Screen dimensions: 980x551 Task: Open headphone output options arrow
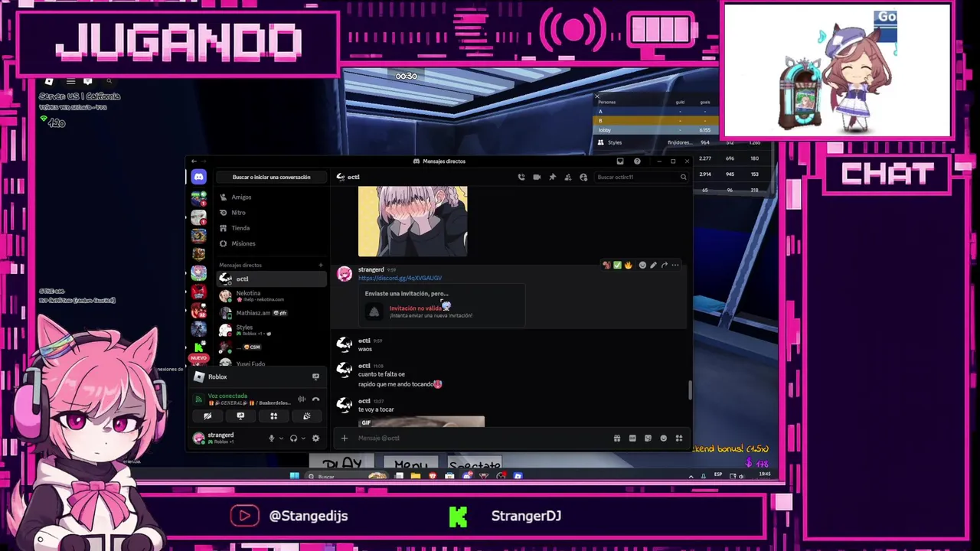(303, 438)
